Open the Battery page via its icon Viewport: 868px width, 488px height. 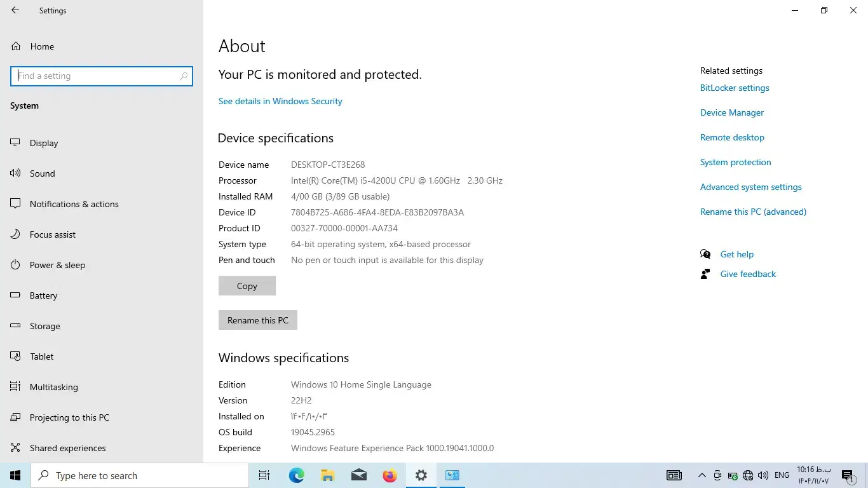pyautogui.click(x=15, y=295)
